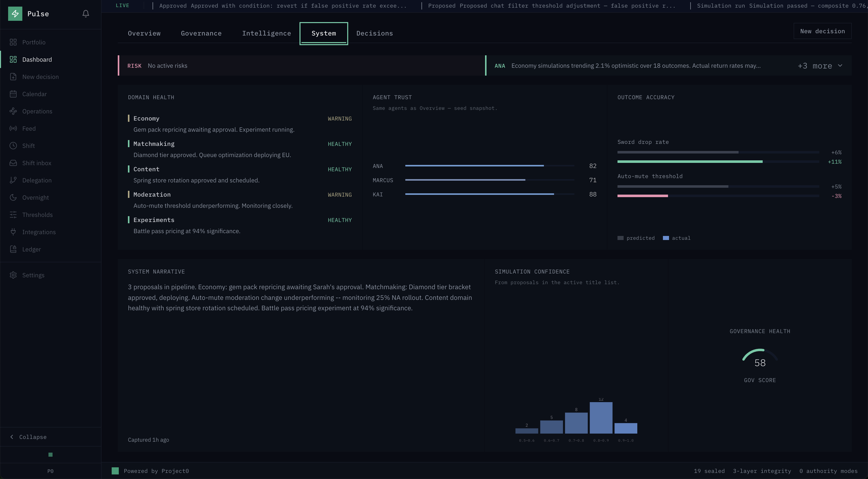868x479 pixels.
Task: Click the Simulation run ticker item
Action: (782, 6)
